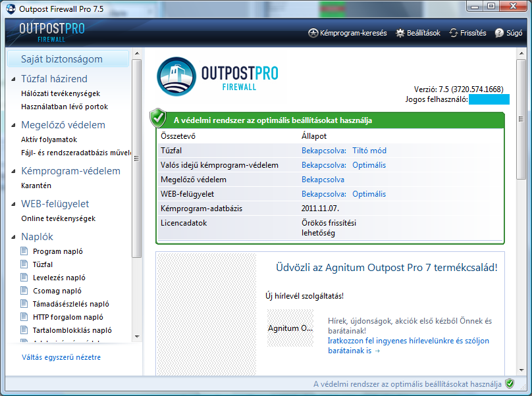Click the Levelezés napló document icon
Screen dimensions: 532x396
(24, 278)
